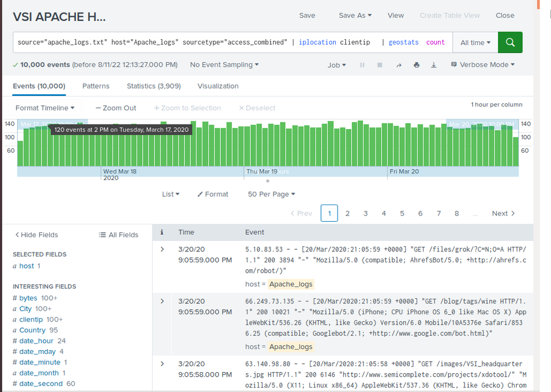Go to results page 2

347,213
